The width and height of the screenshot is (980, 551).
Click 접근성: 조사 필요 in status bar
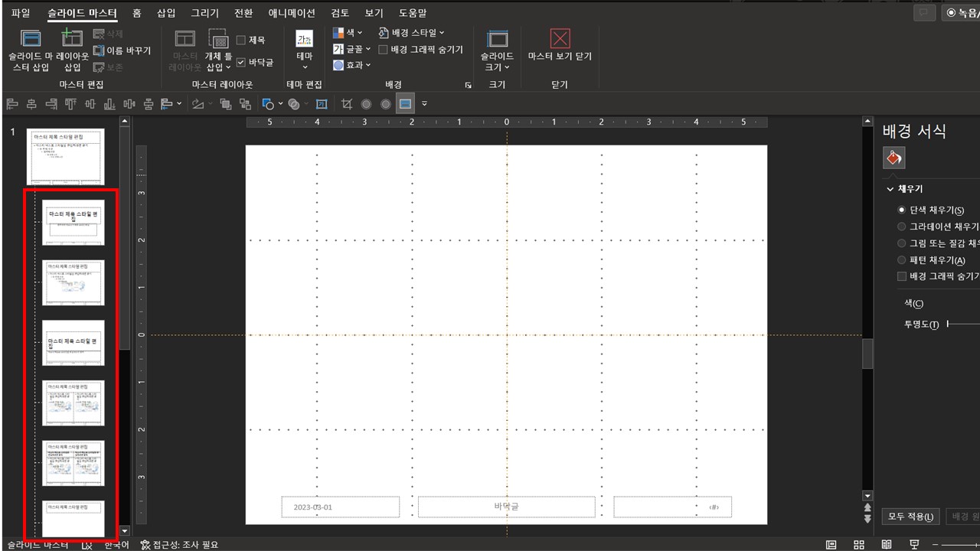[180, 545]
